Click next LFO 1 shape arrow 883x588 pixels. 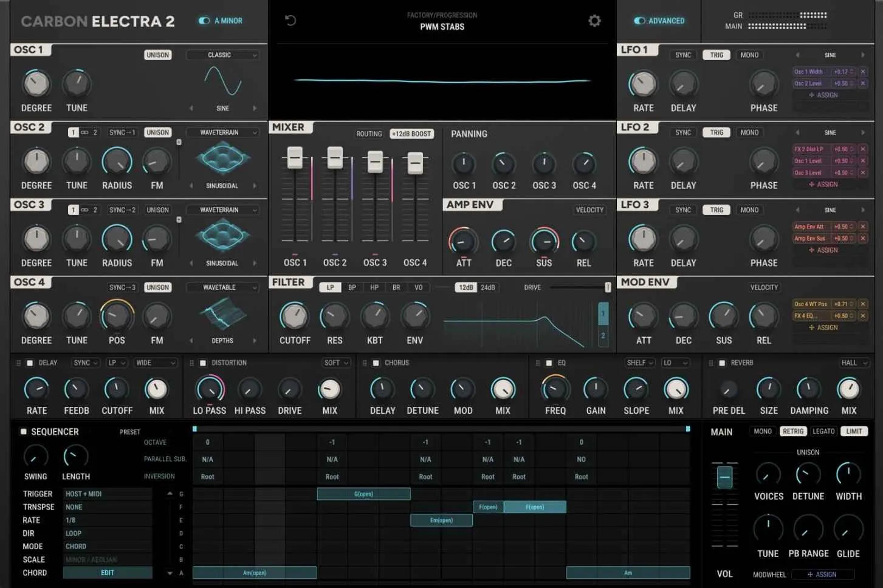(862, 55)
